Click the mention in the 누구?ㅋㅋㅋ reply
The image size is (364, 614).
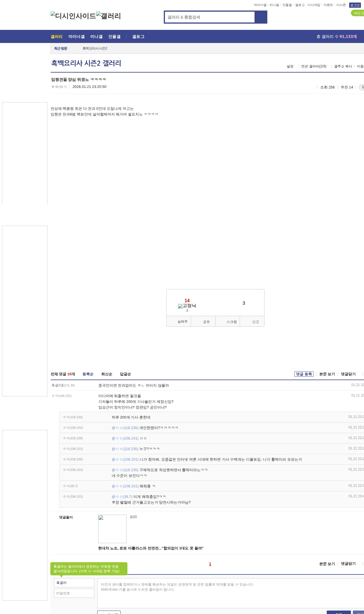125,449
